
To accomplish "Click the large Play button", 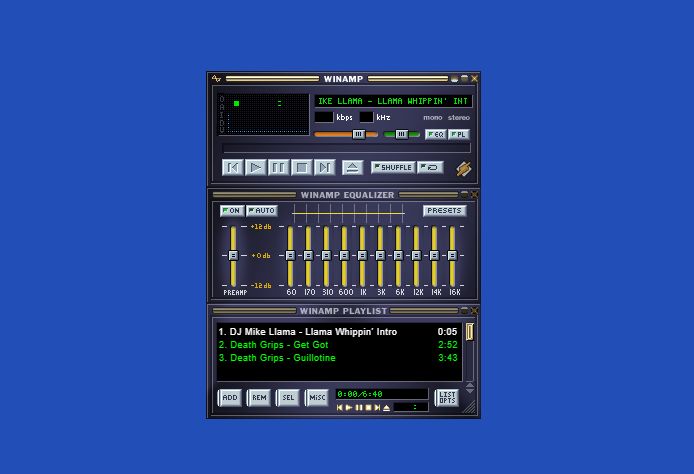I will [256, 168].
